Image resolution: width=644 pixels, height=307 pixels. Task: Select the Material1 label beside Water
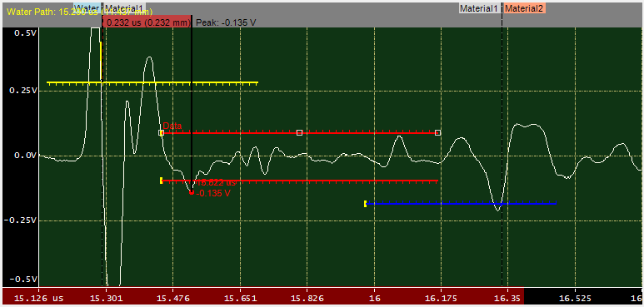point(125,8)
